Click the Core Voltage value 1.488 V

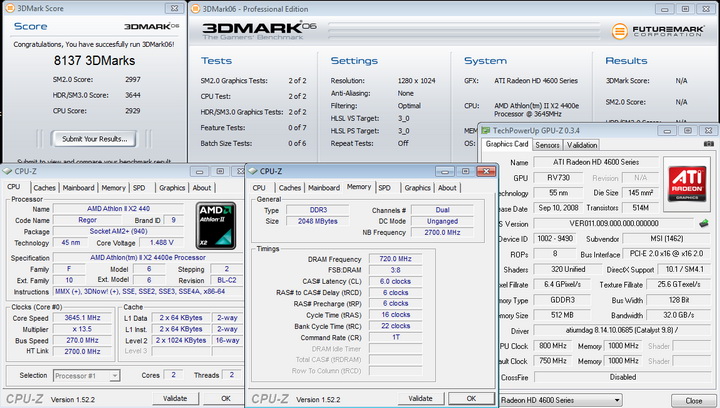pyautogui.click(x=162, y=242)
